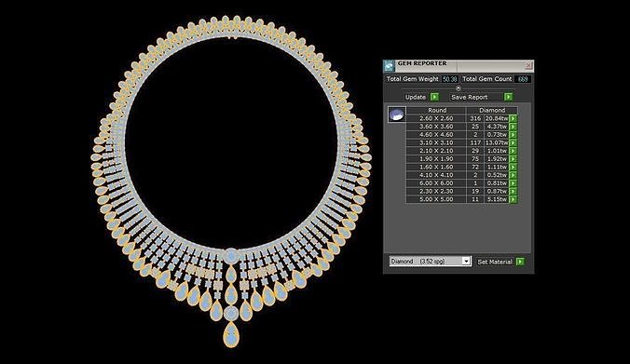Click the large pear drop pendant at necklace bottom

pos(231,334)
